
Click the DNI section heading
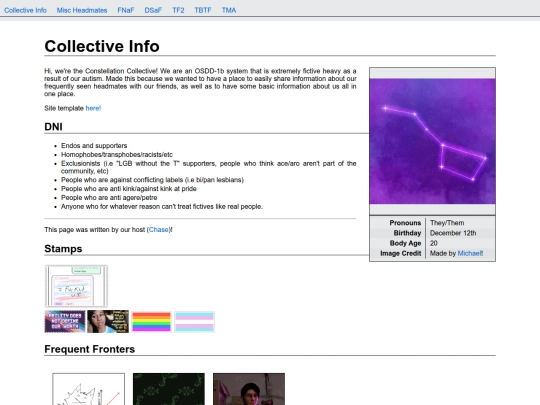[x=53, y=127]
